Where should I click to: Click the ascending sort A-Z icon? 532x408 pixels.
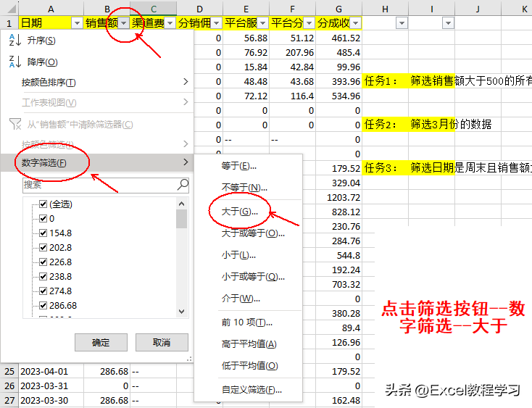[x=15, y=40]
